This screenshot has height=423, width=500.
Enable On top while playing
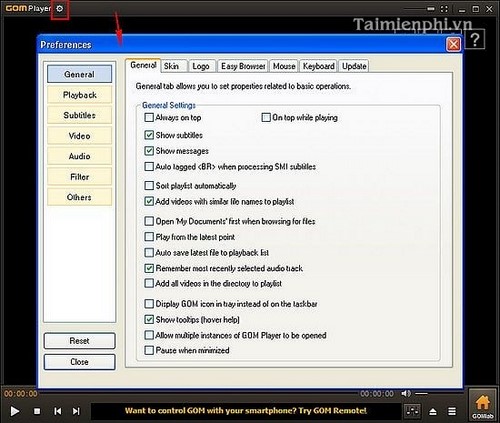(x=266, y=118)
